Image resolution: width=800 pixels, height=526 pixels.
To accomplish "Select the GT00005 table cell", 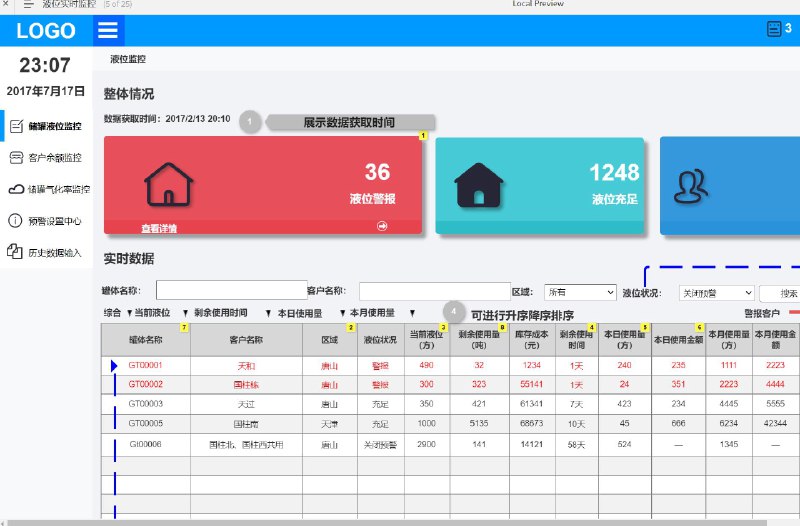I will point(145,423).
